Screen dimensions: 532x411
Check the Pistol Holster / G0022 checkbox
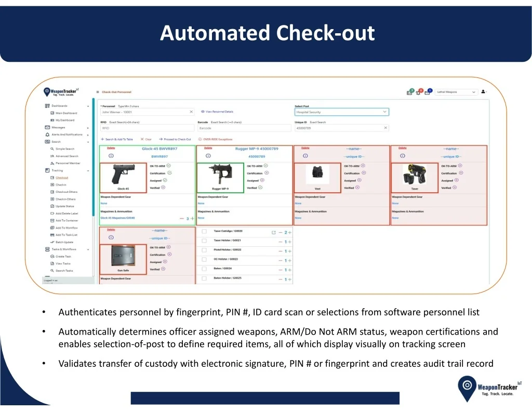click(x=204, y=250)
